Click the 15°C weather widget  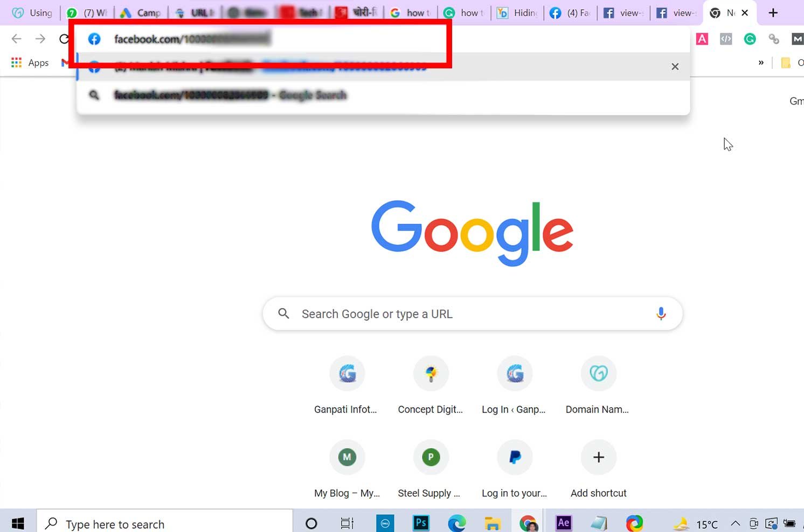[x=696, y=523]
